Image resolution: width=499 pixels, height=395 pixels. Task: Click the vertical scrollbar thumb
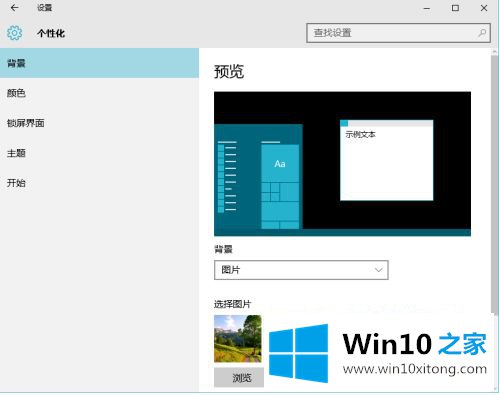(494, 185)
